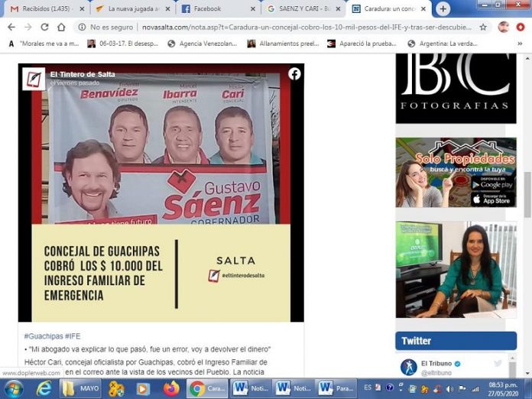Open the embedded post image about Guachipas
Image resolution: width=532 pixels, height=399 pixels.
tap(161, 193)
